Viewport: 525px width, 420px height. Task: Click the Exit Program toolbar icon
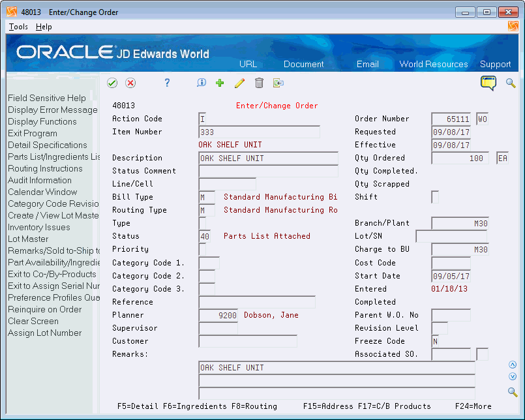tap(278, 83)
